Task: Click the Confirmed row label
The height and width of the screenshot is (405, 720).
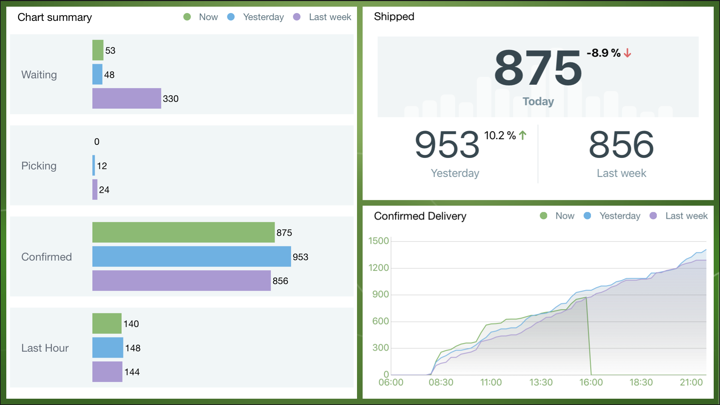Action: click(x=46, y=257)
